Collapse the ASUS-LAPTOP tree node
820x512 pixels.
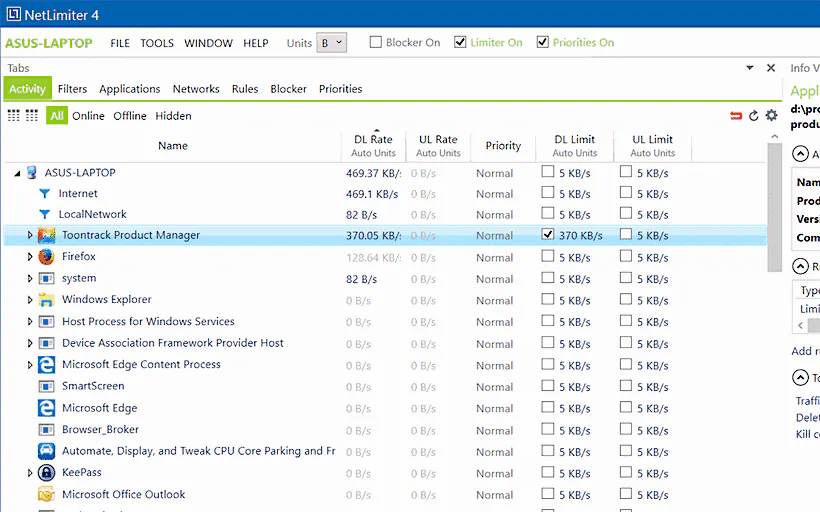click(x=17, y=173)
